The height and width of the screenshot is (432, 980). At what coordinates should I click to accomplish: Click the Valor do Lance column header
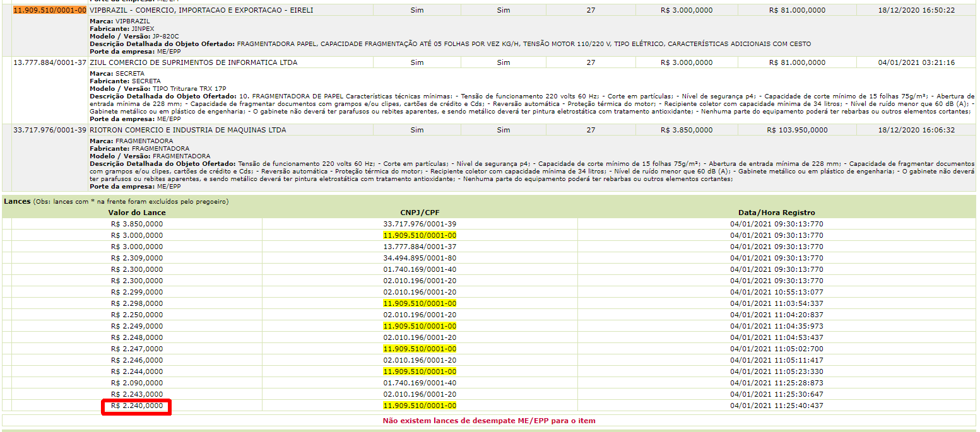pos(137,213)
